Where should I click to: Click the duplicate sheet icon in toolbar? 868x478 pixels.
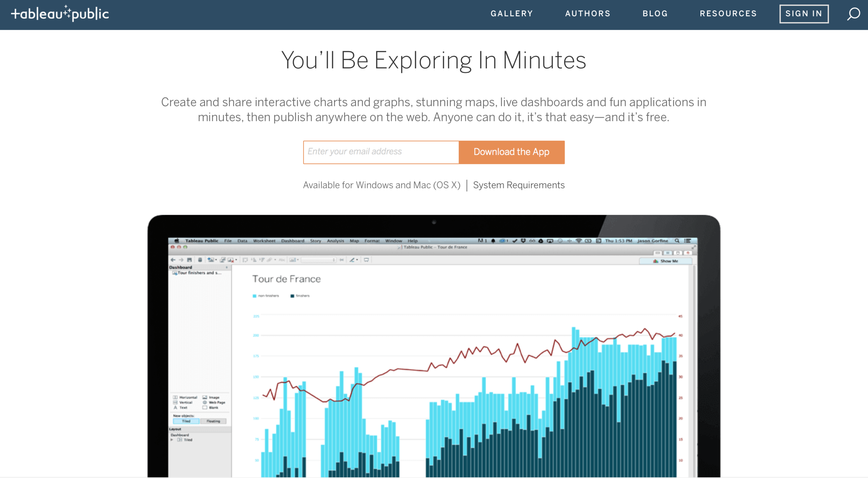[x=223, y=260]
